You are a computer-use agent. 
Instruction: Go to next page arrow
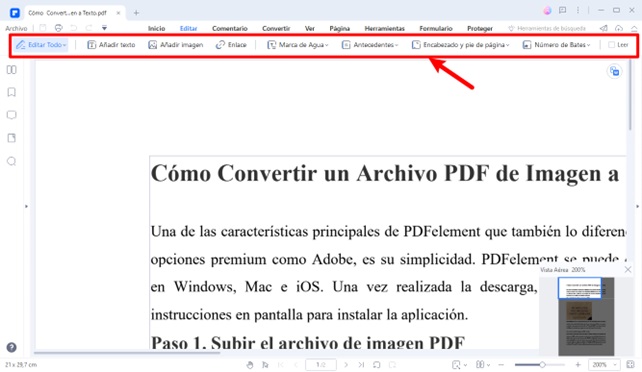pos(346,365)
